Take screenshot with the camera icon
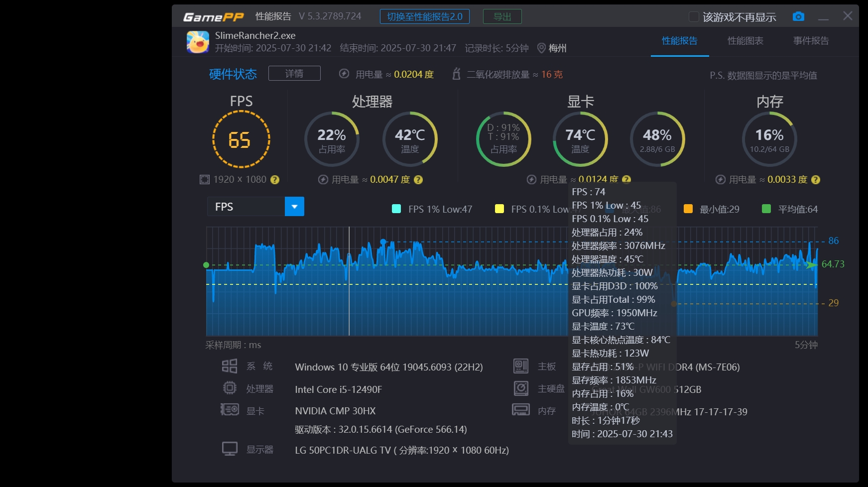 798,16
